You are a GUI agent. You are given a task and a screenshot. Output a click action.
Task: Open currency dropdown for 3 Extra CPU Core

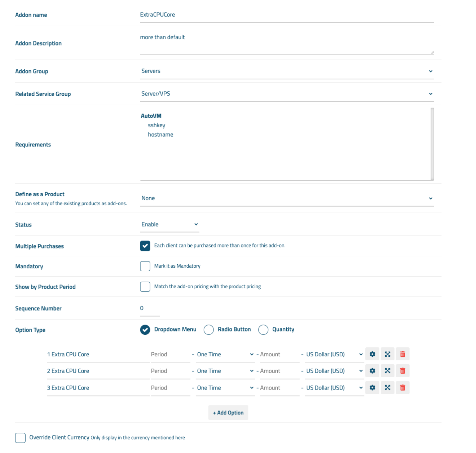334,388
